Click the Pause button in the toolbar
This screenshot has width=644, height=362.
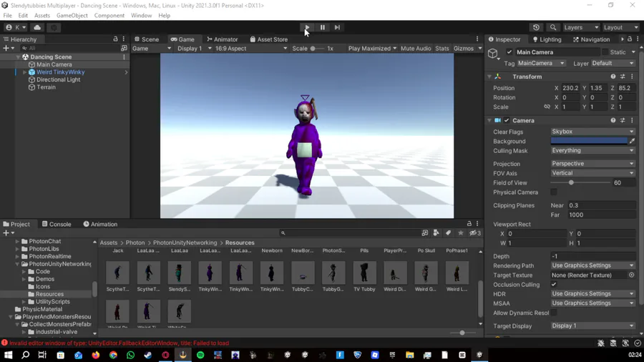coord(323,27)
